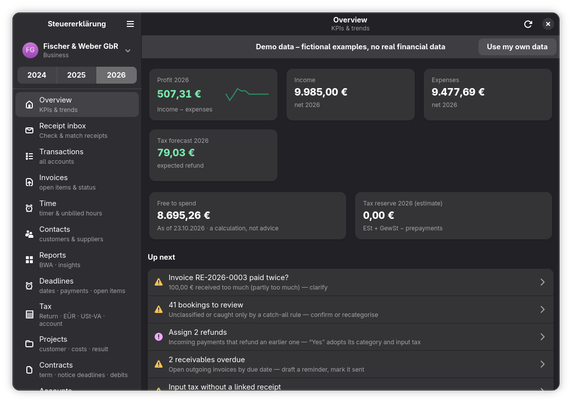Close the window with the X button

coord(548,24)
